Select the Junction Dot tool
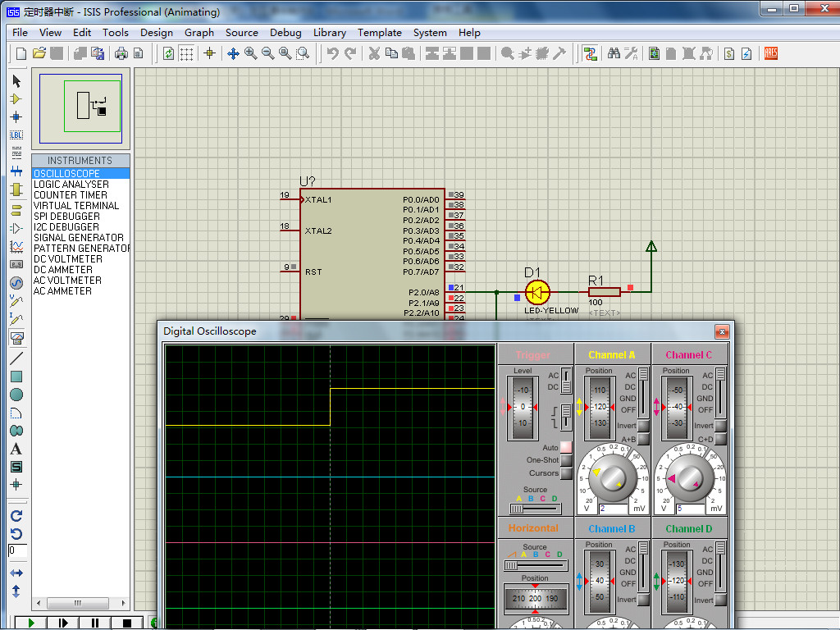 point(16,116)
